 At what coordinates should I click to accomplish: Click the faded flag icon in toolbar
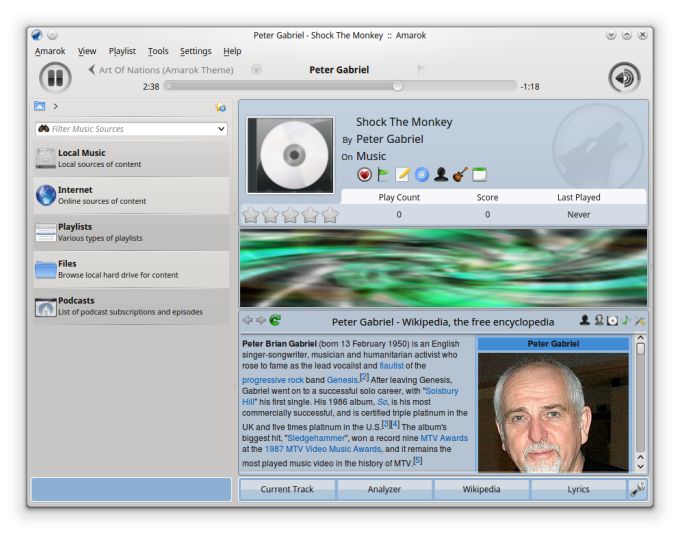pos(420,69)
